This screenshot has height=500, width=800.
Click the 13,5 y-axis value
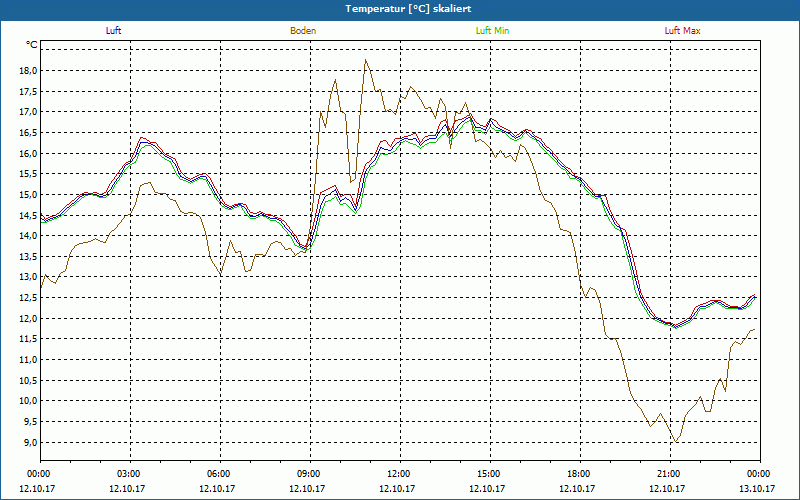[29, 257]
